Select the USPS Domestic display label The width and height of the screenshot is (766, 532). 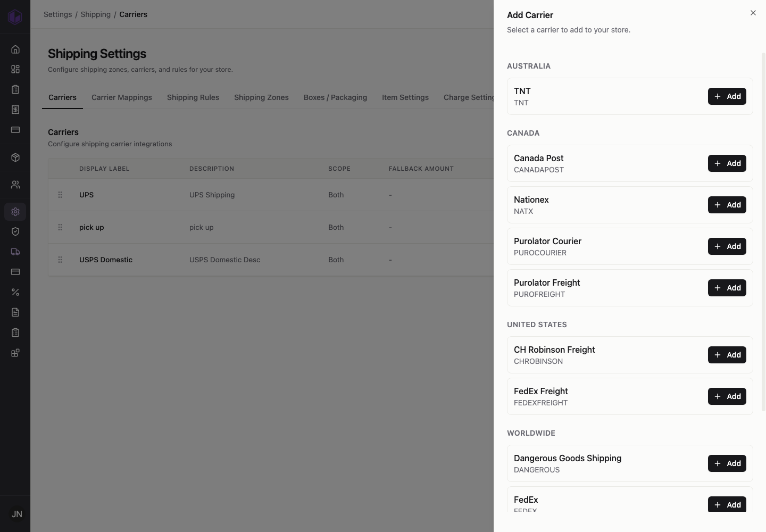[106, 260]
